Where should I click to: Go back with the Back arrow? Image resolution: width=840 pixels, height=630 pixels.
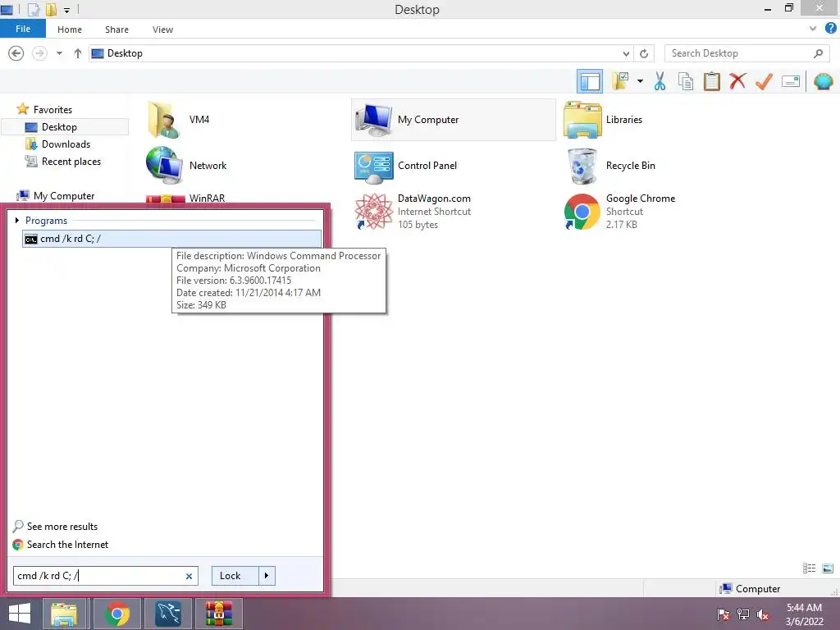[16, 53]
